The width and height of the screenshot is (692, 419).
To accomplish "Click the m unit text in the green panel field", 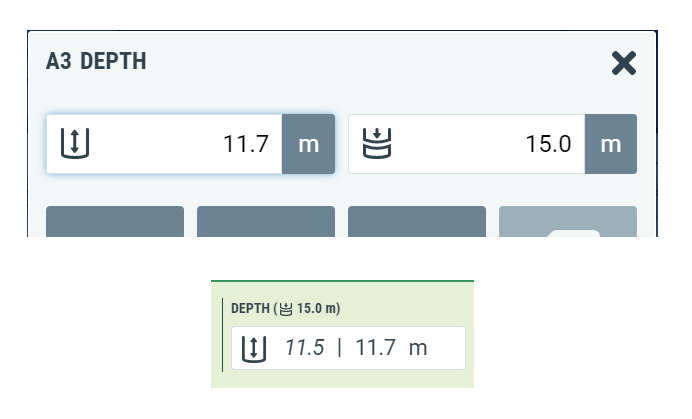I will [418, 348].
